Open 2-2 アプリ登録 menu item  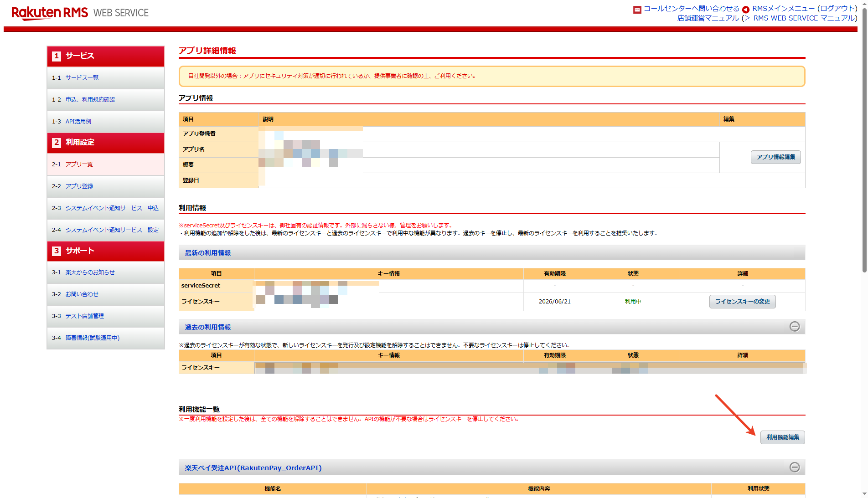click(106, 186)
